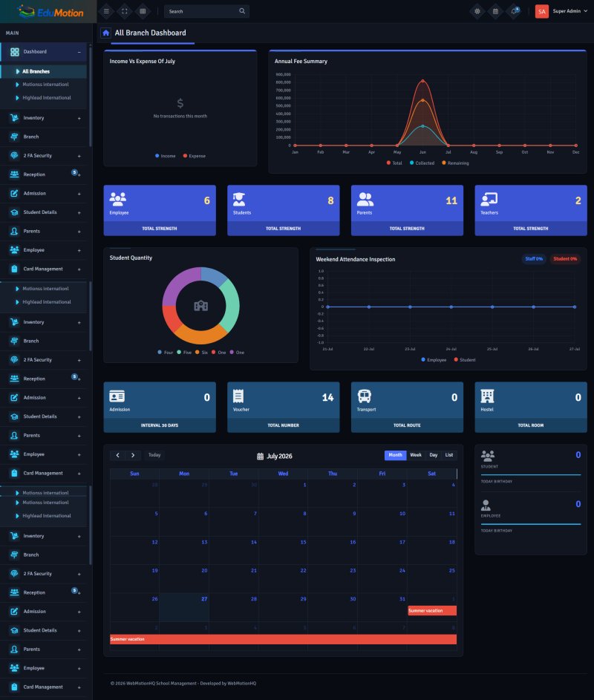
Task: Click the TOTAL ROUTE footer on the Transport card
Action: tap(407, 425)
